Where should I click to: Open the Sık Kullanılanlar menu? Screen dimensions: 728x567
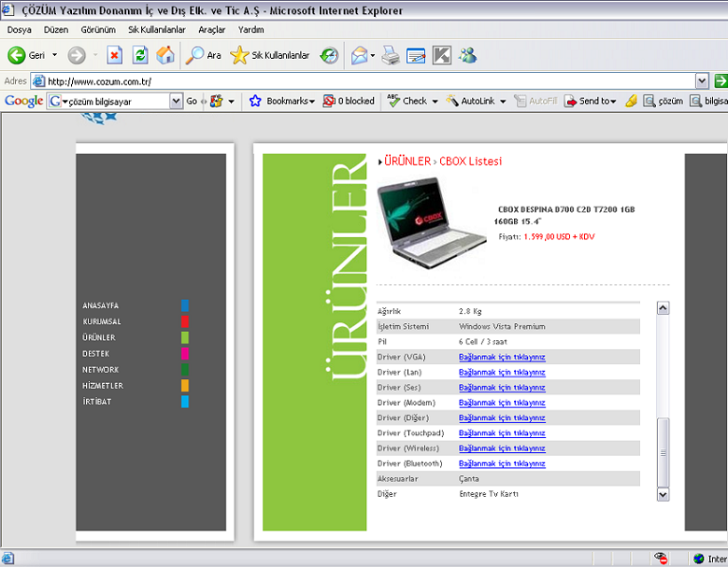tap(156, 30)
